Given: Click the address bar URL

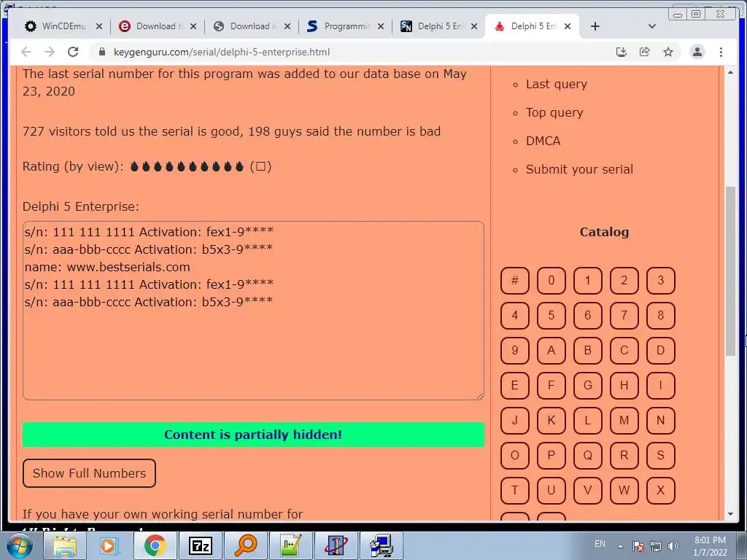Looking at the screenshot, I should (x=222, y=52).
